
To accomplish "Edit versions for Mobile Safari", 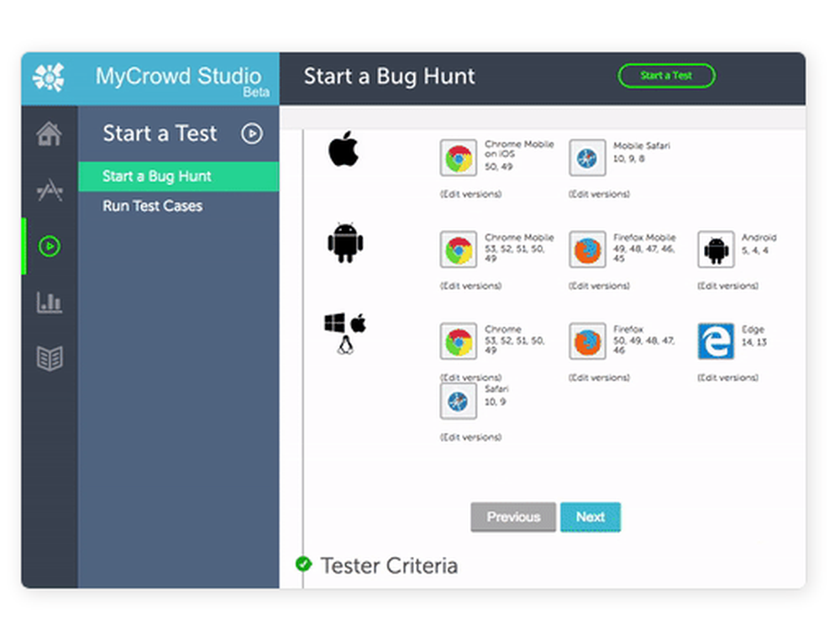I will [x=599, y=194].
